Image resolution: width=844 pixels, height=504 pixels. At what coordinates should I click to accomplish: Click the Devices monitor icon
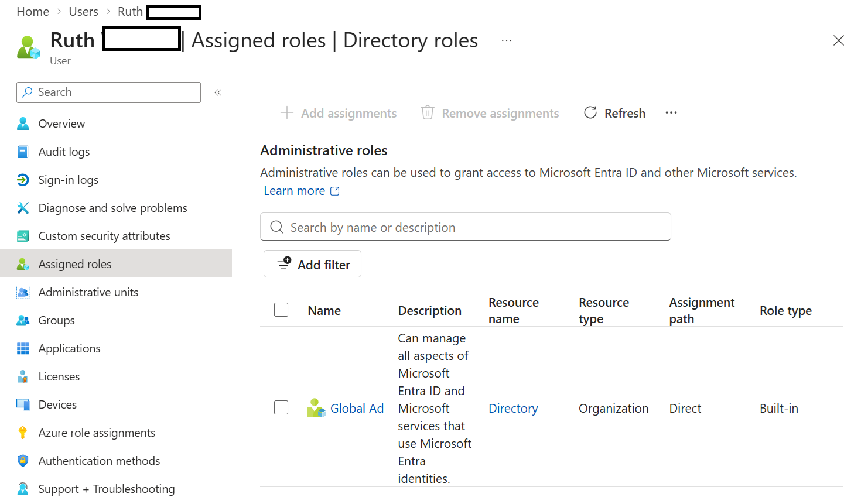[23, 404]
